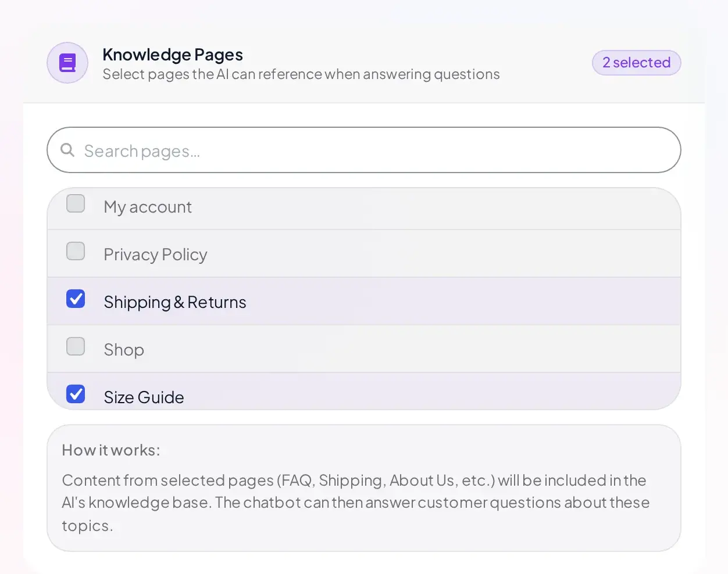Uncheck the Shipping & Returns checkbox
This screenshot has height=574, width=728.
click(76, 299)
